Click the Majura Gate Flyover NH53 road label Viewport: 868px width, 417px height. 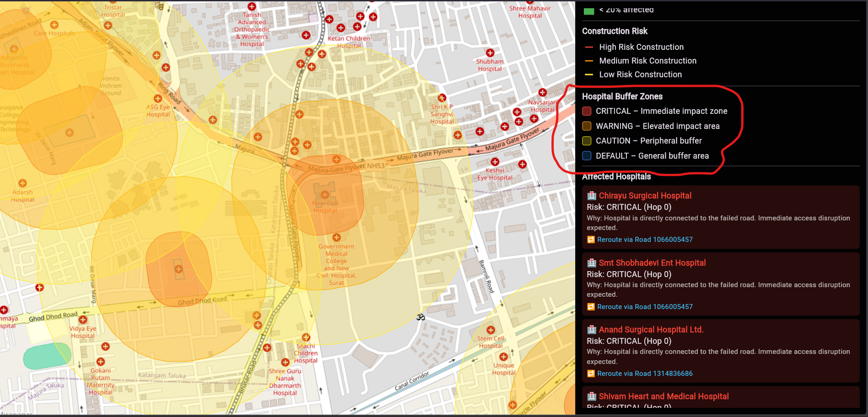tap(346, 168)
